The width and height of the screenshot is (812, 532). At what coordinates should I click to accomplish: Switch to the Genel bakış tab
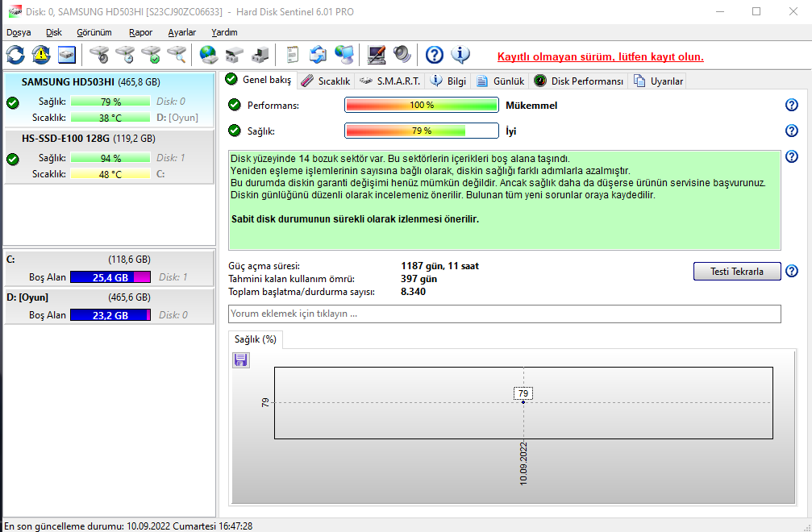click(x=260, y=80)
